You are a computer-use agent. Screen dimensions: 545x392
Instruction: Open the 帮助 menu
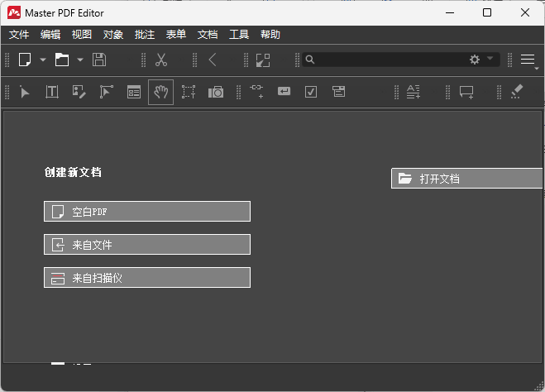(270, 35)
